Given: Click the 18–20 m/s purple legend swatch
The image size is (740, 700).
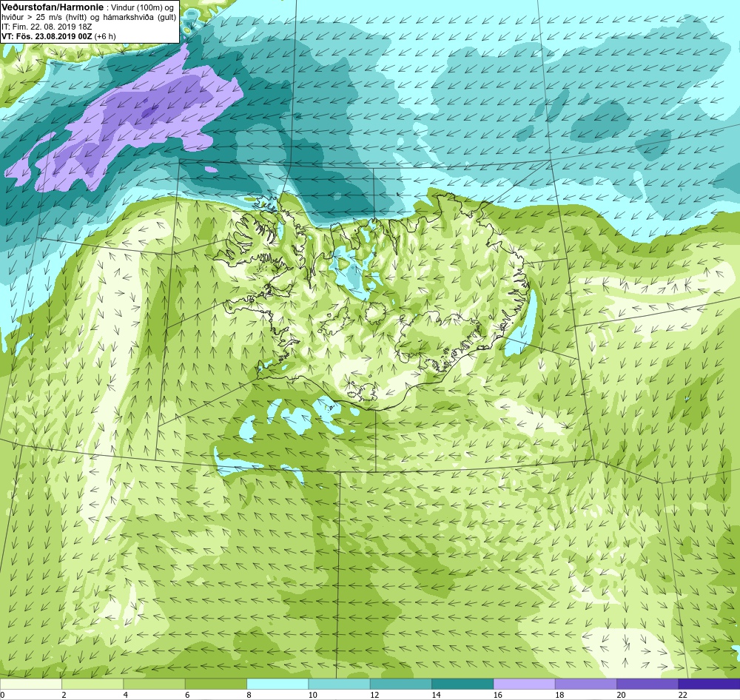Looking at the screenshot, I should click(585, 684).
